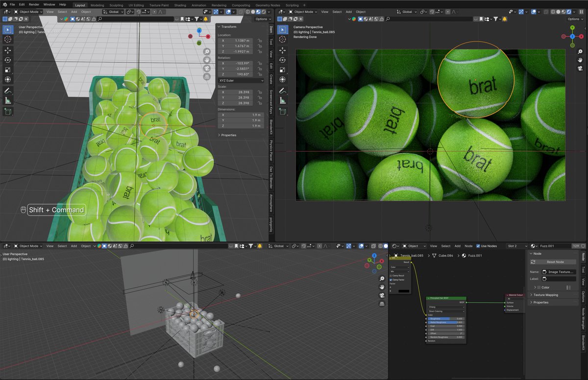
Task: Select the Cursor tool in the camera viewport
Action: (x=282, y=39)
